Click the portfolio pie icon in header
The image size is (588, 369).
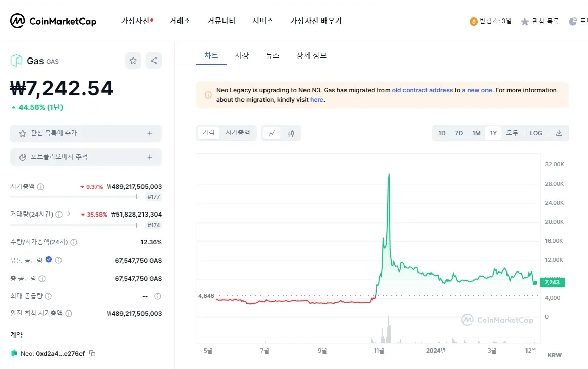573,22
